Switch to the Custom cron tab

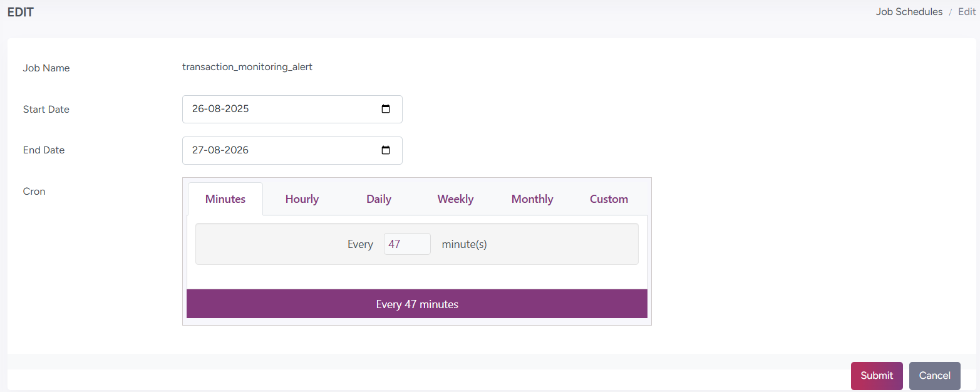click(609, 199)
